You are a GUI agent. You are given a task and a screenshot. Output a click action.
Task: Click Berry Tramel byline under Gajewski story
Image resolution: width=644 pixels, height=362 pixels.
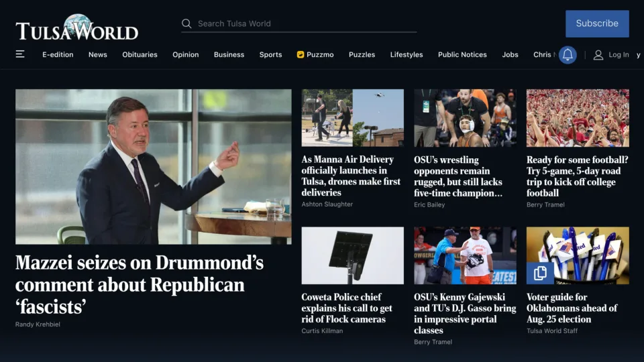click(433, 342)
